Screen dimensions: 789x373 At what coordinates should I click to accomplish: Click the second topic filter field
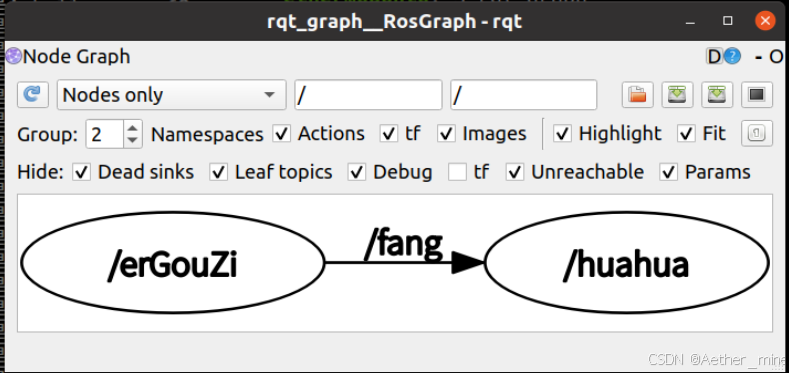524,95
